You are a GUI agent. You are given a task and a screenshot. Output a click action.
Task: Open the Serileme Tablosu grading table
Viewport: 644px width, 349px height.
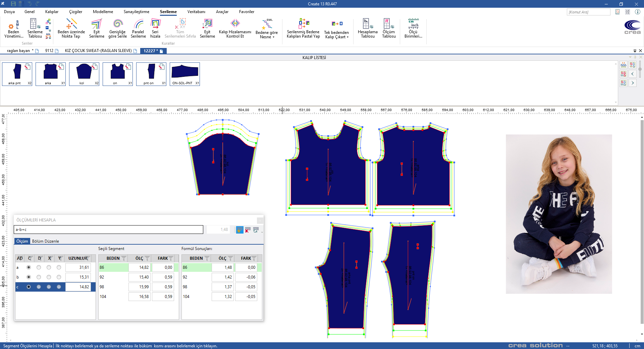(35, 29)
